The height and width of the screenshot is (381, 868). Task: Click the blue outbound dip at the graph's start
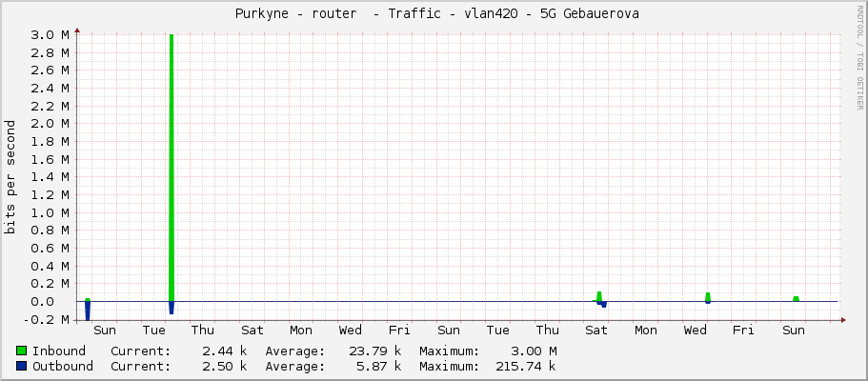[x=88, y=311]
